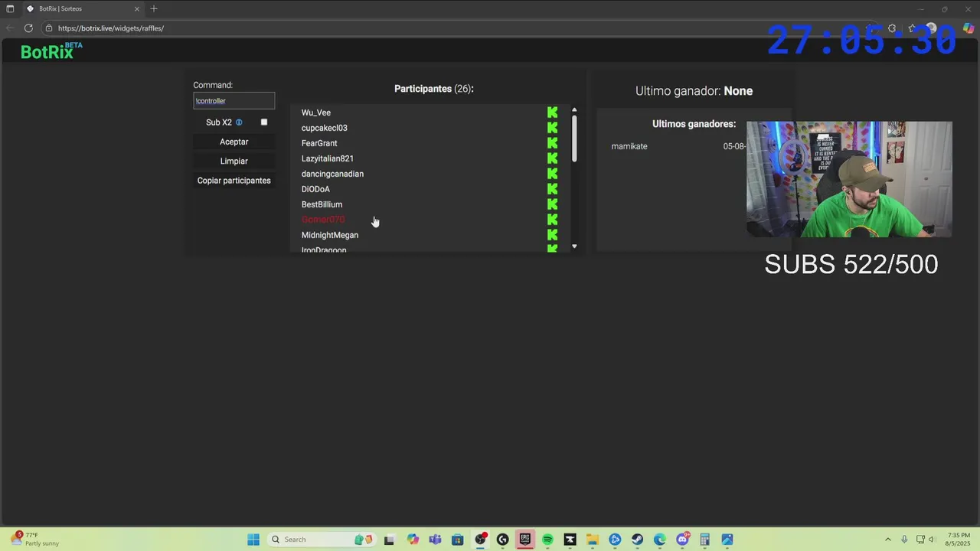Click the participants list scroll-up arrow
This screenshot has height=551, width=980.
pyautogui.click(x=574, y=109)
